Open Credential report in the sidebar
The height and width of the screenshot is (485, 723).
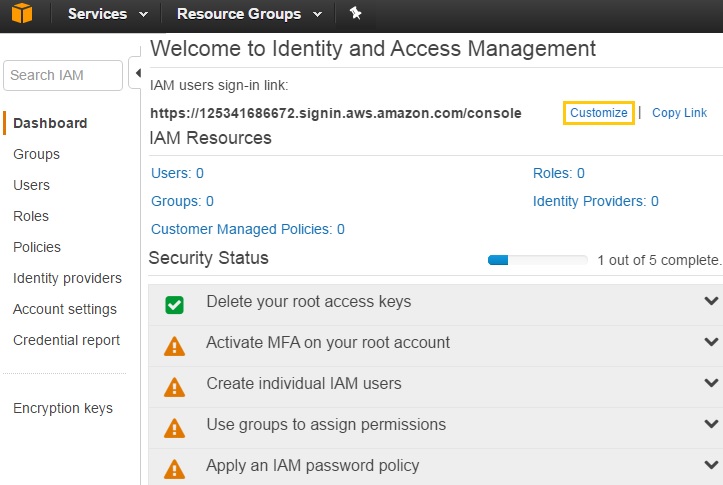point(66,340)
